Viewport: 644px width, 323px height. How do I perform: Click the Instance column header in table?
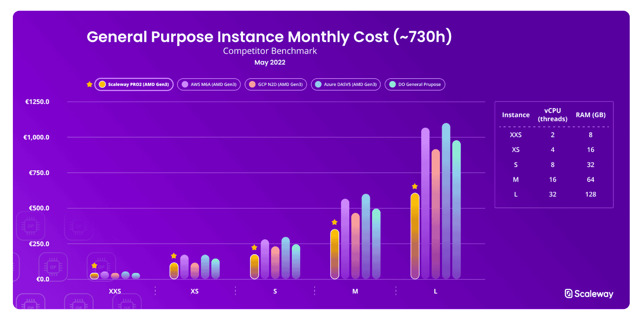516,115
